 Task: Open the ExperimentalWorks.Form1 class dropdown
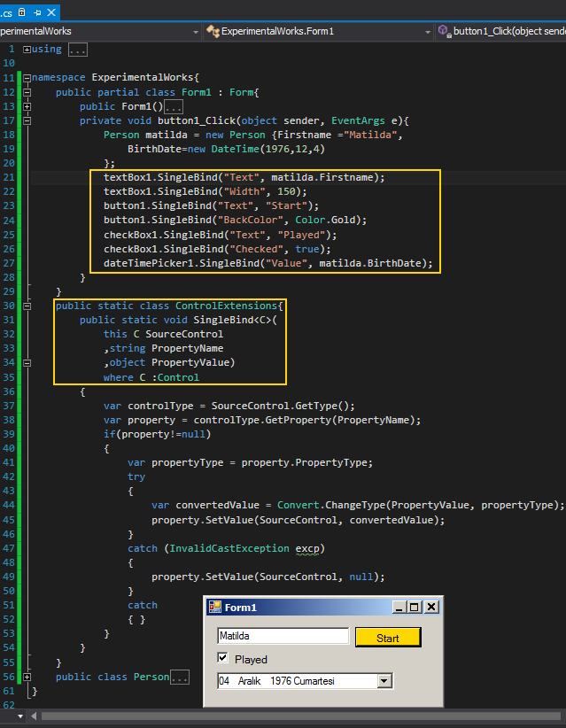click(426, 31)
